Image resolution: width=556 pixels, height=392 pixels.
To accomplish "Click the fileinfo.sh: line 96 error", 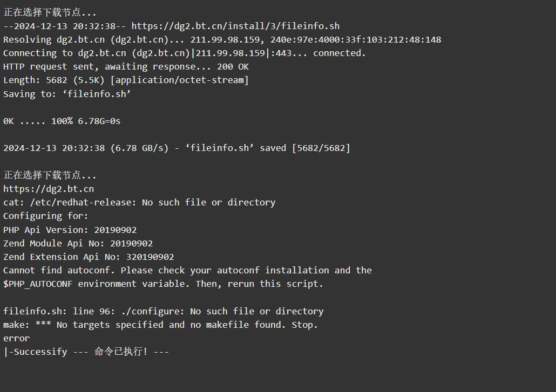I will point(164,311).
